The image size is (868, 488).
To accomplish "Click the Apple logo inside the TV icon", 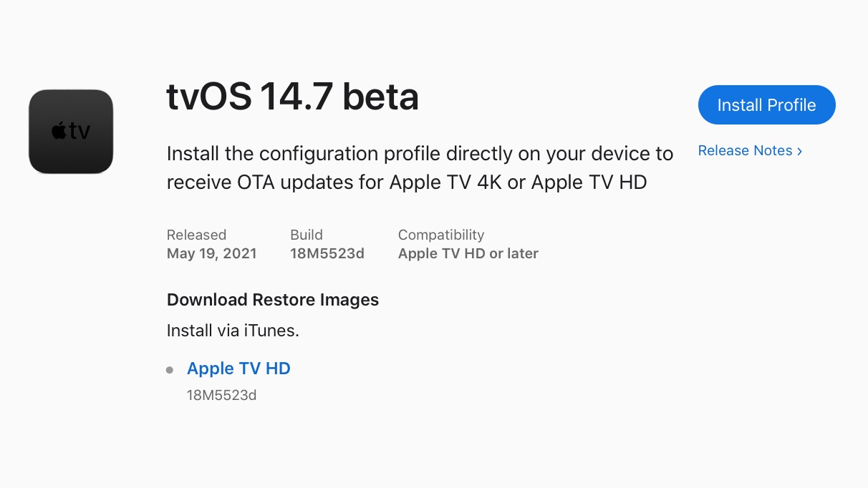I will [59, 132].
